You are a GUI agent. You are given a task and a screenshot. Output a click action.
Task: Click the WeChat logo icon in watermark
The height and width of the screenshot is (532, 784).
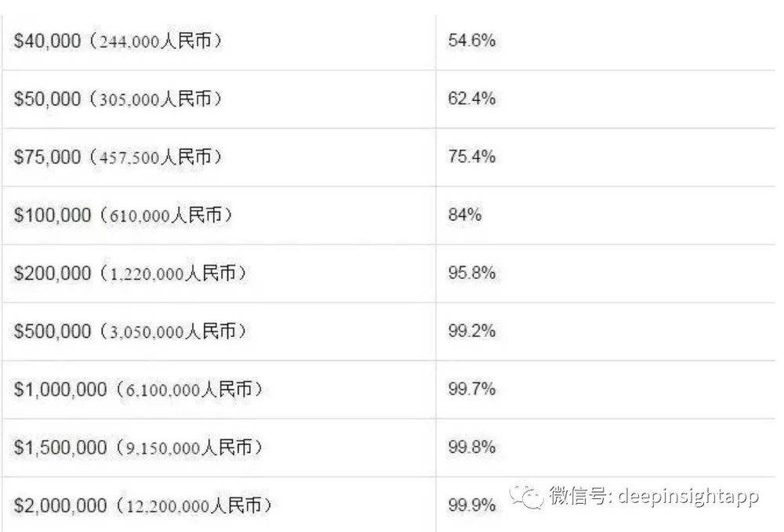click(527, 496)
